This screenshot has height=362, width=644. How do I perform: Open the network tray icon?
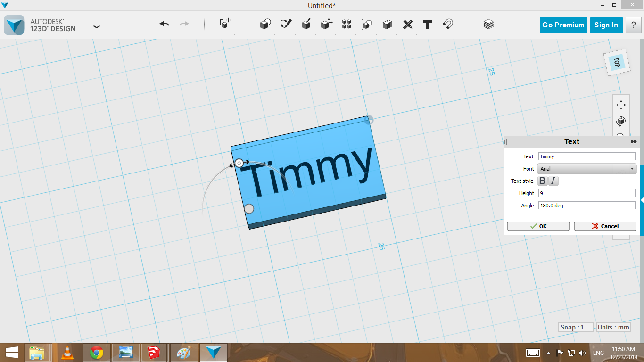pos(571,353)
